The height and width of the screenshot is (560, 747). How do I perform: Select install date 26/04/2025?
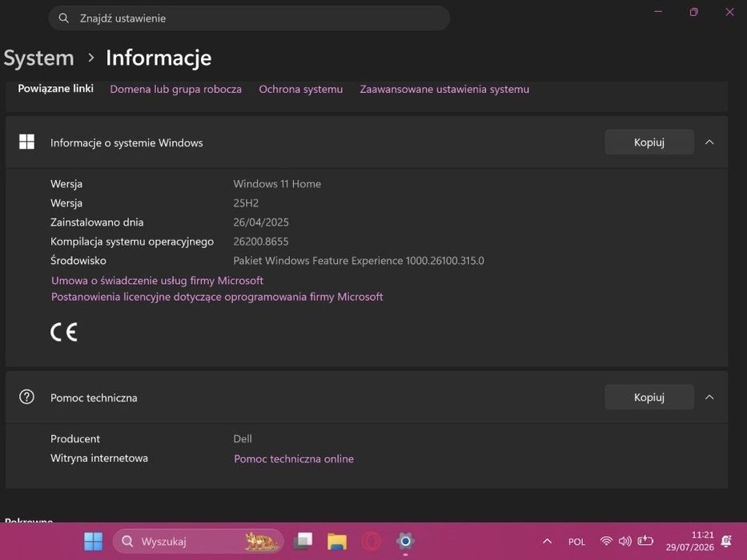click(261, 222)
